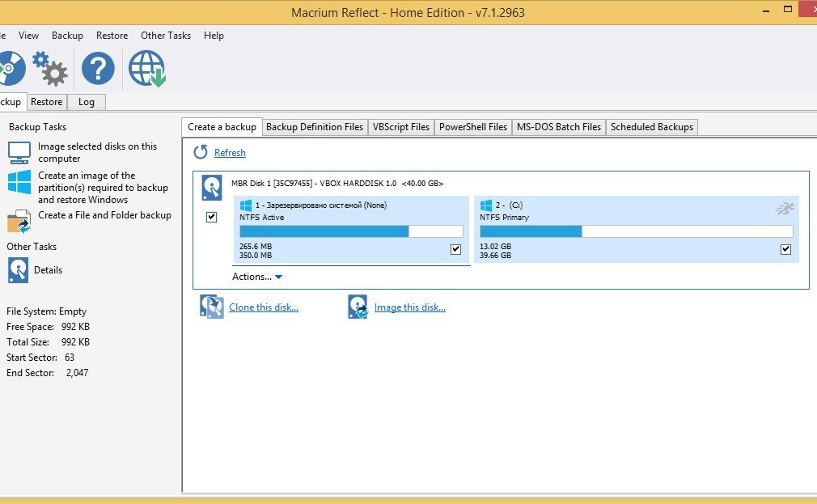The image size is (817, 504).
Task: Click the Backup Tasks section heading
Action: pyautogui.click(x=37, y=127)
